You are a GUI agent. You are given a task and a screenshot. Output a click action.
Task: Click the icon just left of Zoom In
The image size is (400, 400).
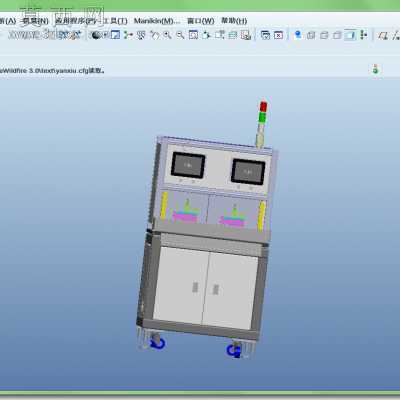(x=154, y=35)
